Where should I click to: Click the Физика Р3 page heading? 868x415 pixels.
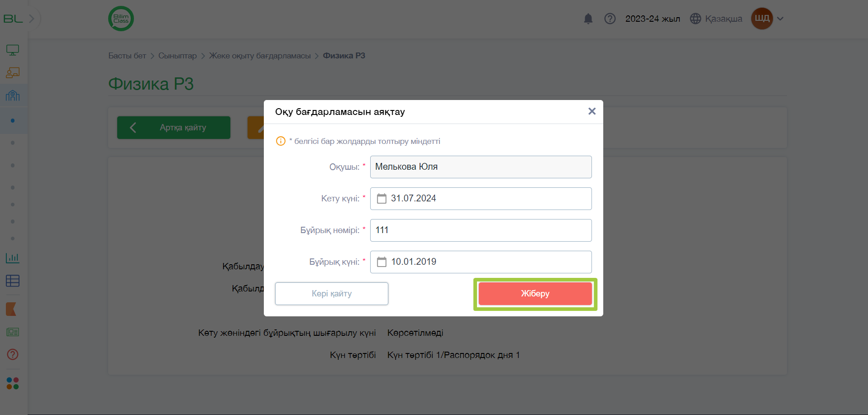(x=151, y=84)
